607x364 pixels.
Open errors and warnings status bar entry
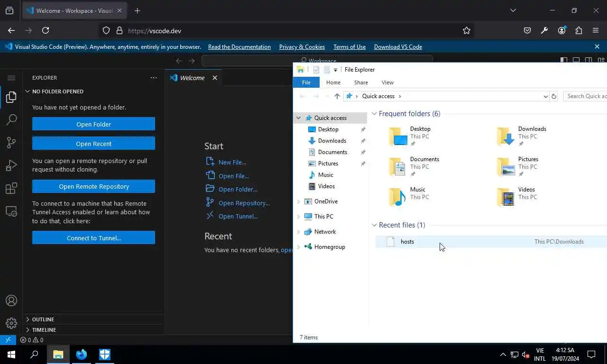click(x=32, y=340)
